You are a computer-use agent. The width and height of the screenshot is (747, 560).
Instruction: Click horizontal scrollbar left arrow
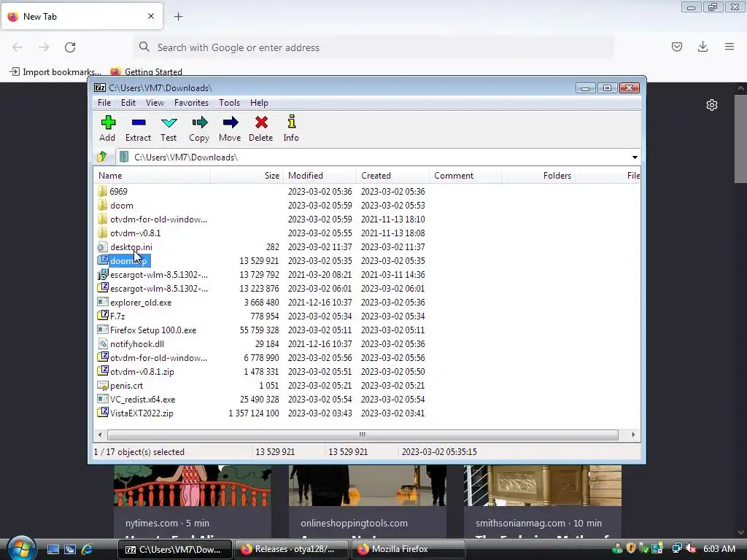coord(99,435)
